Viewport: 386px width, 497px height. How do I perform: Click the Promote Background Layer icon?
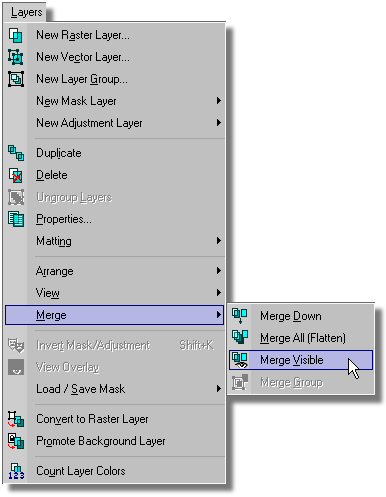point(16,441)
